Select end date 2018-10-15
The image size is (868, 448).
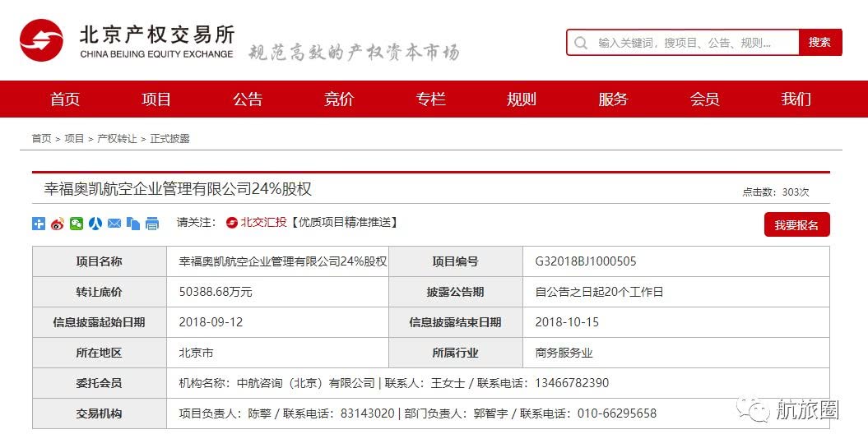[567, 322]
